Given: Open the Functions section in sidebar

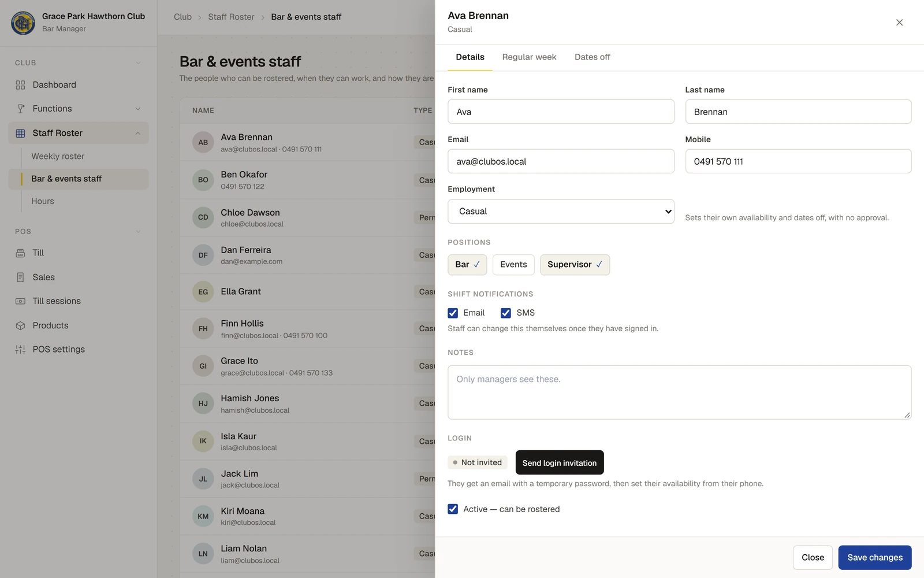Looking at the screenshot, I should (x=78, y=109).
